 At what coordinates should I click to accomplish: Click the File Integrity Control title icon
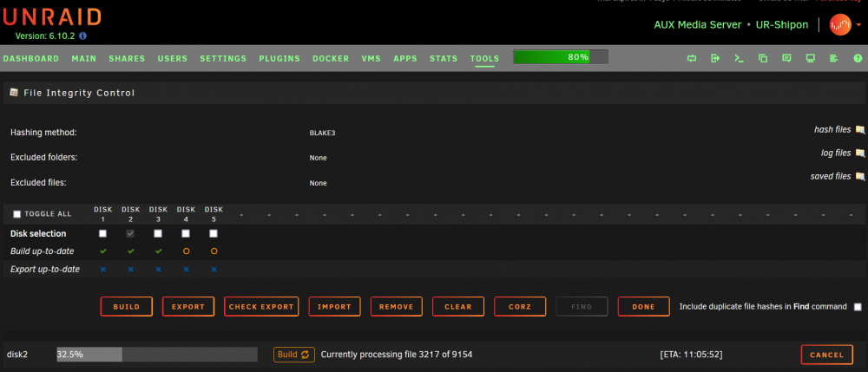tap(14, 93)
